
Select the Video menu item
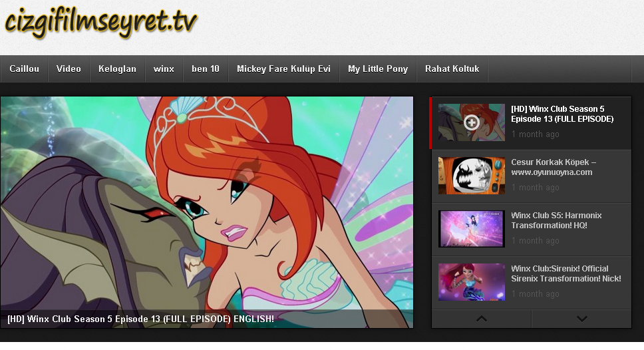point(69,69)
